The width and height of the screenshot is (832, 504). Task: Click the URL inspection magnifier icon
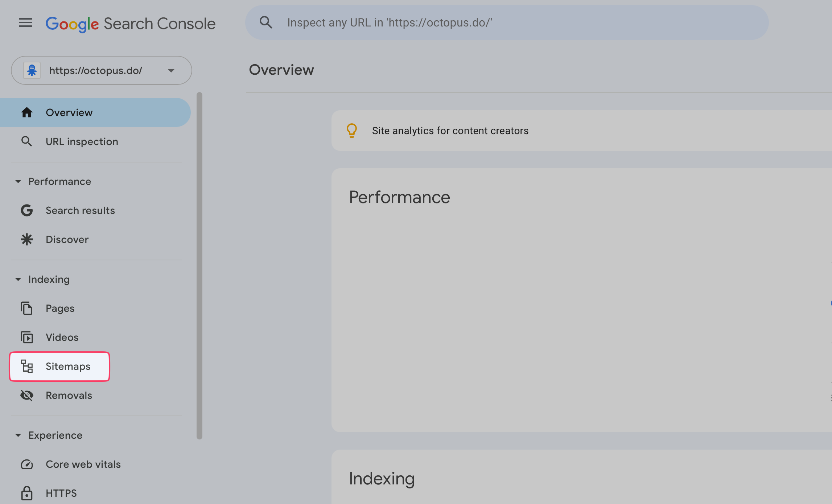pyautogui.click(x=27, y=141)
